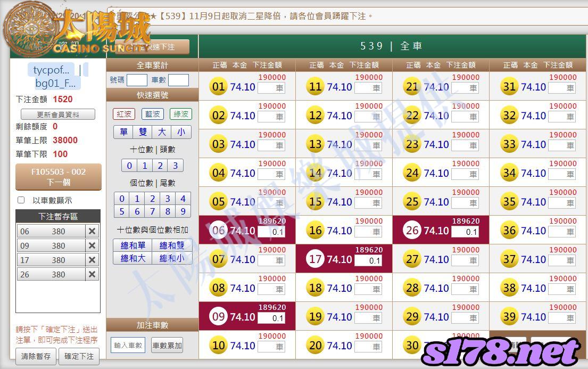
Task: Pick the 綠波 green wave group
Action: tap(181, 114)
